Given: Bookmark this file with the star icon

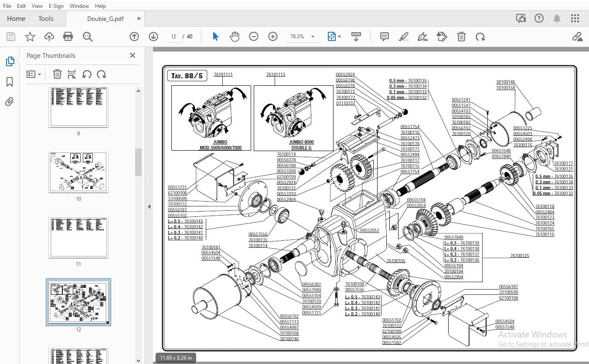Looking at the screenshot, I should tap(30, 37).
